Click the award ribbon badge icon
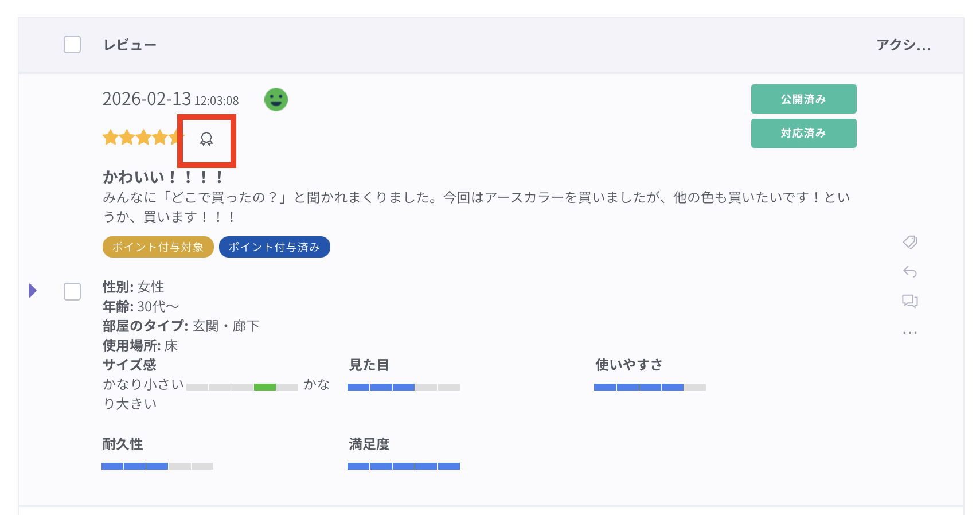 pyautogui.click(x=206, y=139)
